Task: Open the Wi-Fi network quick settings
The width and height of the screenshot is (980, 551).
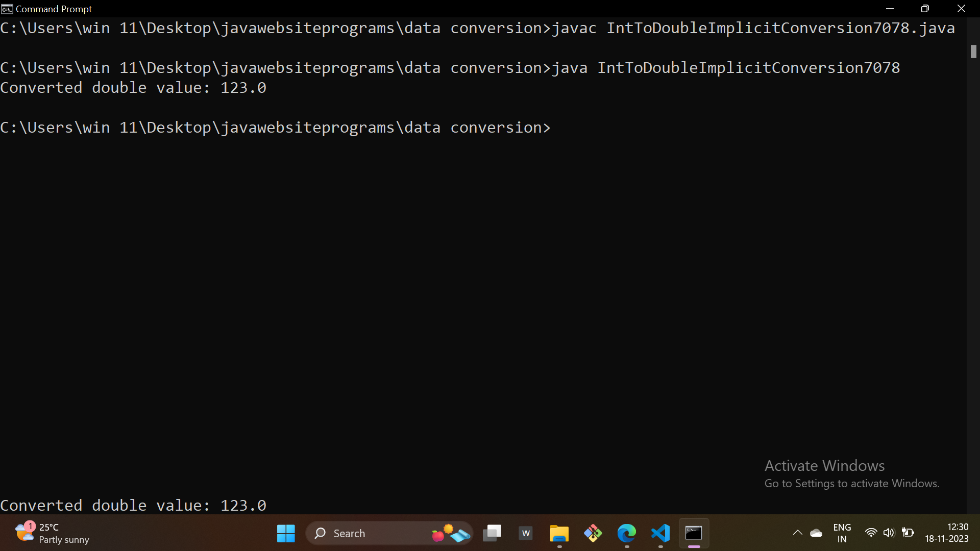Action: (x=871, y=533)
